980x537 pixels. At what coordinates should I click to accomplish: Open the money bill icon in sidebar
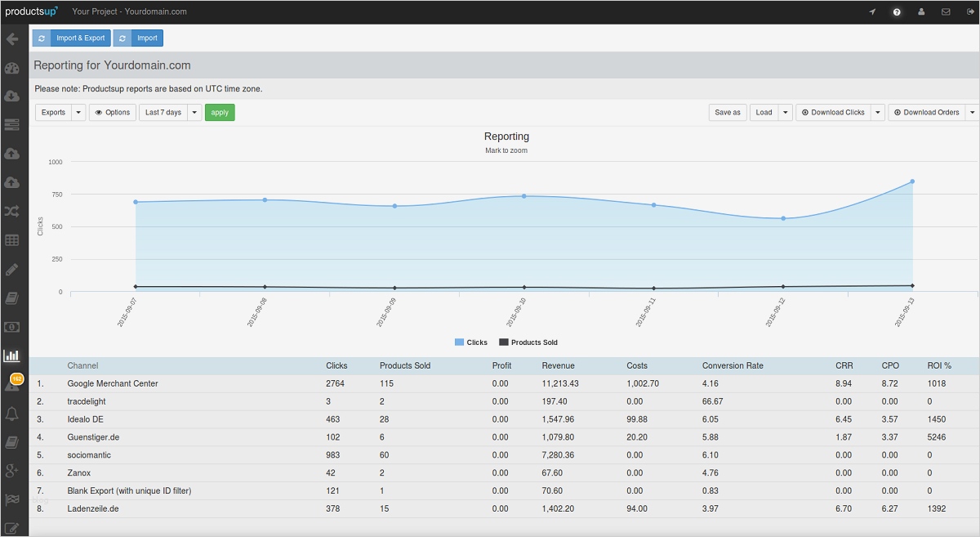click(11, 327)
